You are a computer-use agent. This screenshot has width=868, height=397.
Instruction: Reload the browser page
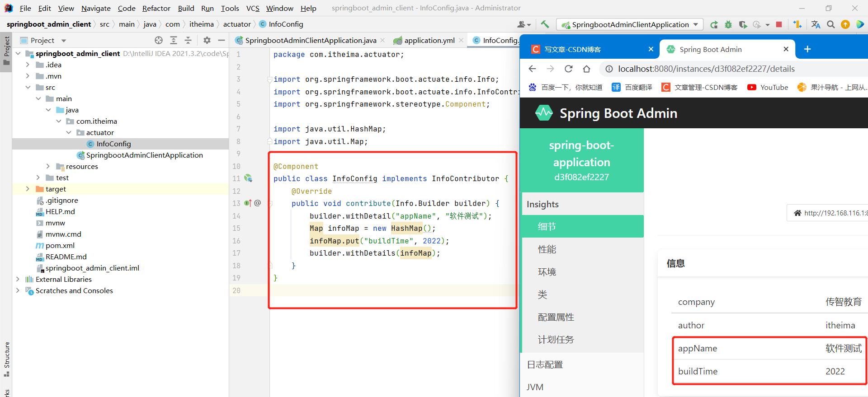(569, 69)
